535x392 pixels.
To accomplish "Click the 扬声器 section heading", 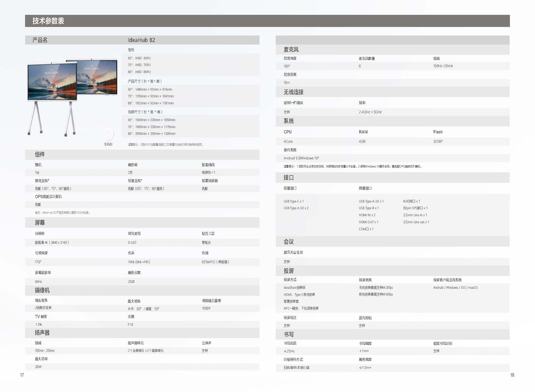I will pyautogui.click(x=42, y=333).
